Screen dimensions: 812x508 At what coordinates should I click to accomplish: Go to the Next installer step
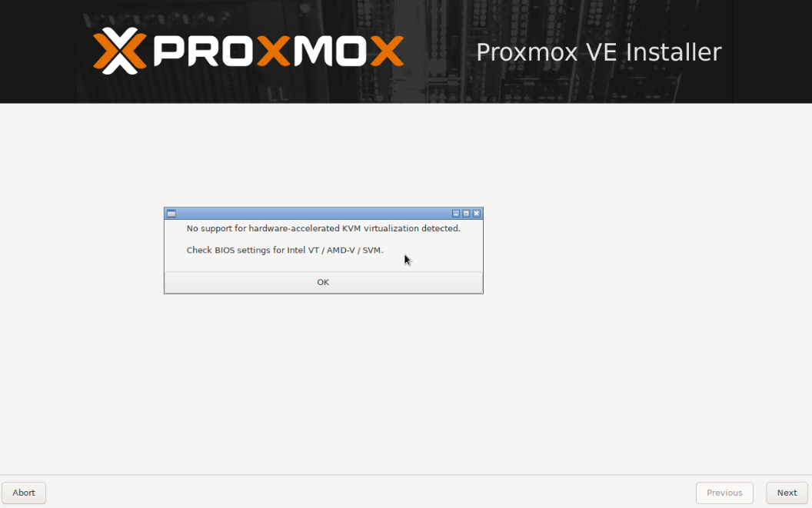[x=787, y=493]
